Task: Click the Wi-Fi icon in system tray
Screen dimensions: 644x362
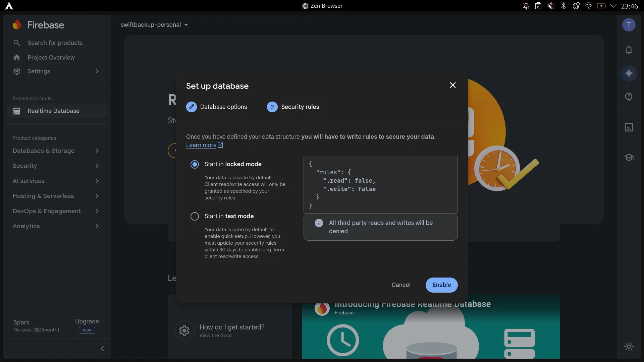Action: (x=589, y=6)
